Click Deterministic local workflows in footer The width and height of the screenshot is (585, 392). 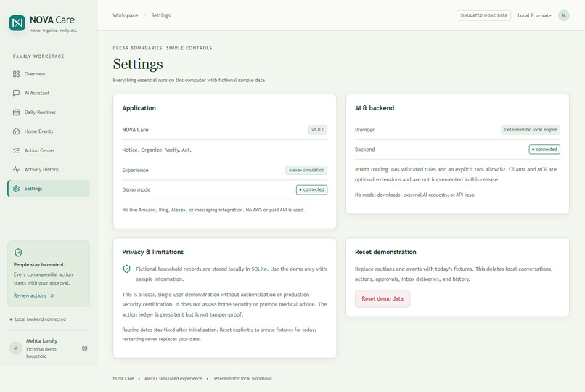[242, 379]
